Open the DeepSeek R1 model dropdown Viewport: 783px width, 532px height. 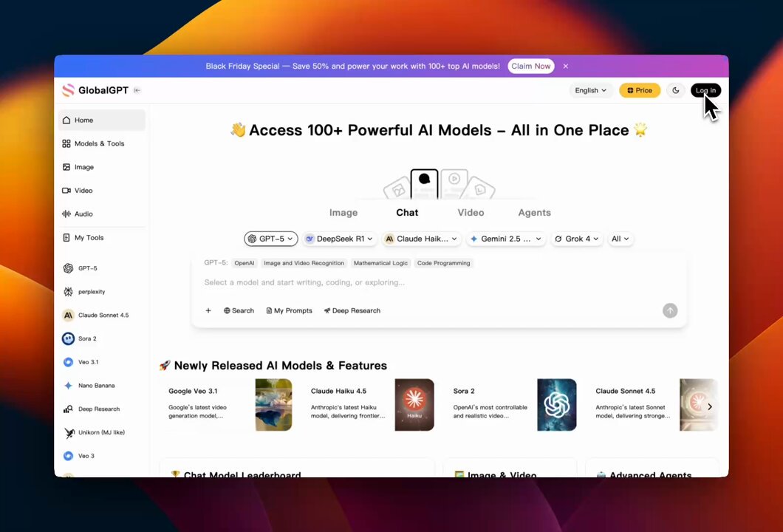tap(340, 239)
